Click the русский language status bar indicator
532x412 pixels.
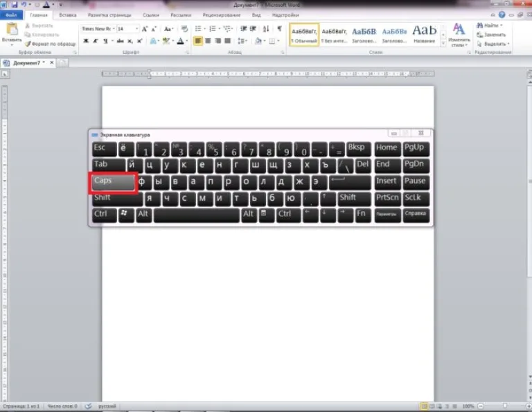pyautogui.click(x=107, y=406)
